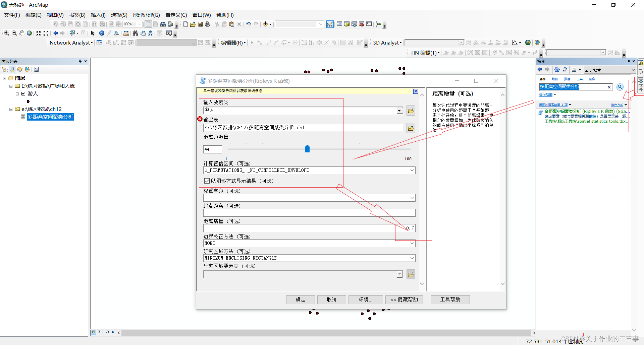Click the 距离段数量 slider handle
Viewport: 644px width, 345px height.
click(x=307, y=149)
